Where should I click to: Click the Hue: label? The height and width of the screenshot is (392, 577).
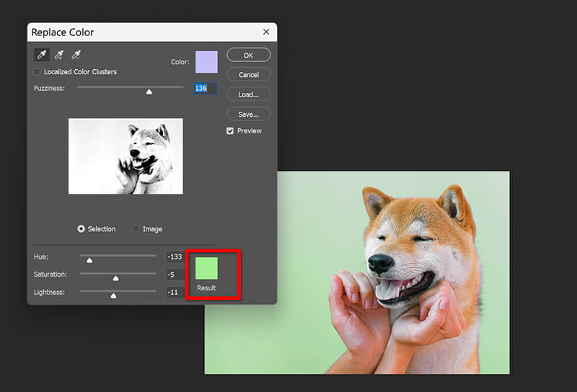[x=41, y=257]
